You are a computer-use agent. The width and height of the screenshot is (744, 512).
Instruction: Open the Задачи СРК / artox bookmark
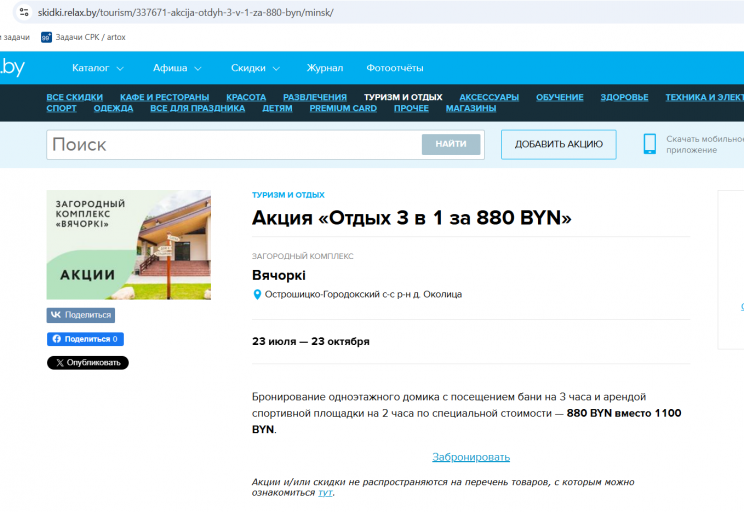[x=83, y=37]
